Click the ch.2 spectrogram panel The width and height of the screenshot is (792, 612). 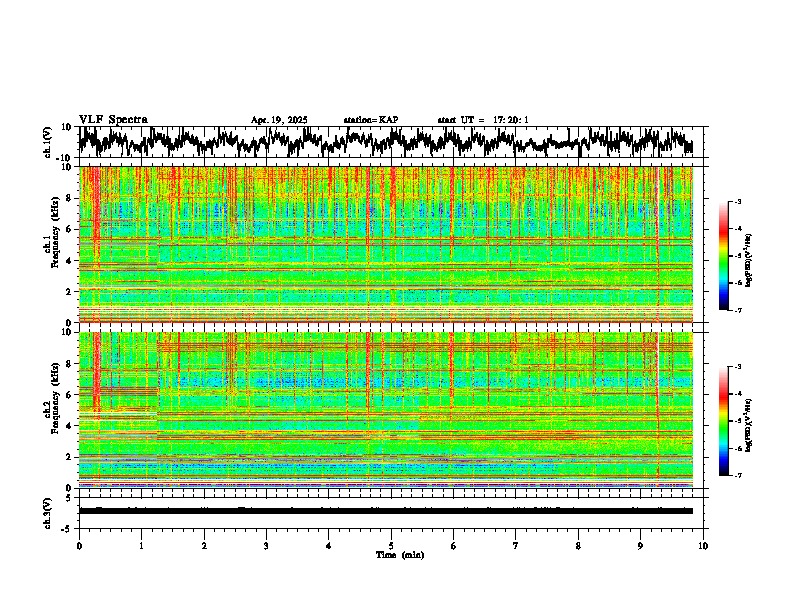pyautogui.click(x=385, y=410)
